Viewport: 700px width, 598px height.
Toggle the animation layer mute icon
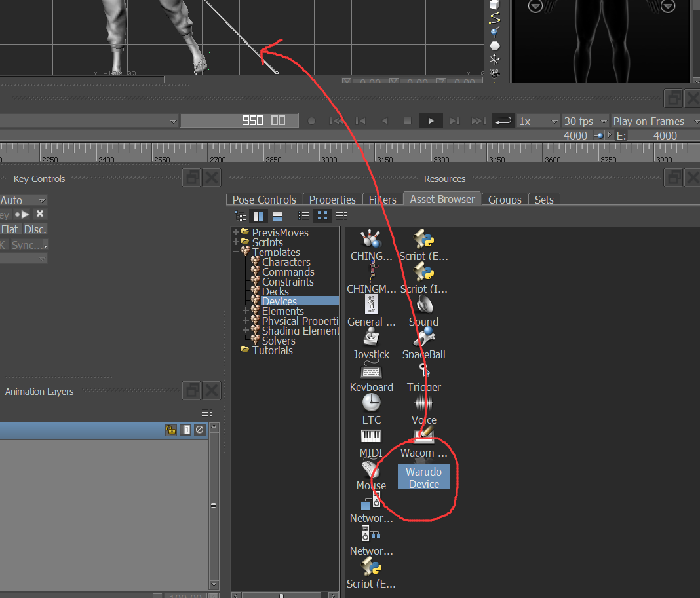[x=200, y=430]
